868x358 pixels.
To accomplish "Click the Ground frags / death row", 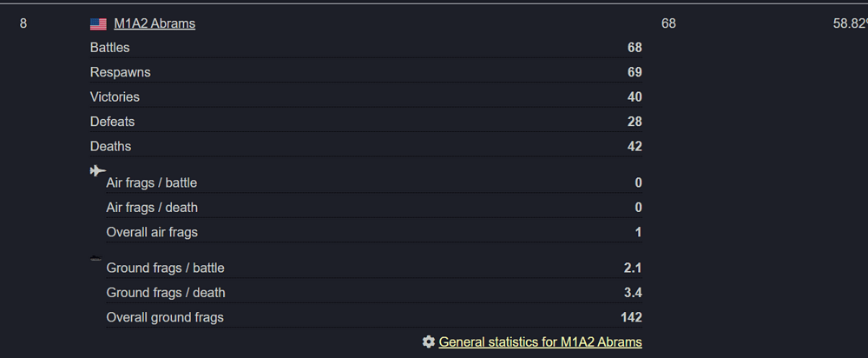I will (374, 293).
